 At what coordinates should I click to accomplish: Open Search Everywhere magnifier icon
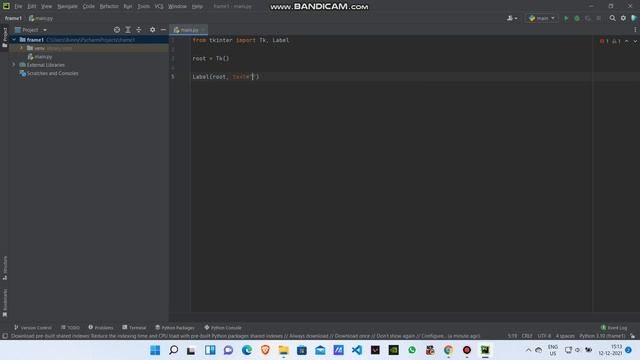tap(612, 18)
